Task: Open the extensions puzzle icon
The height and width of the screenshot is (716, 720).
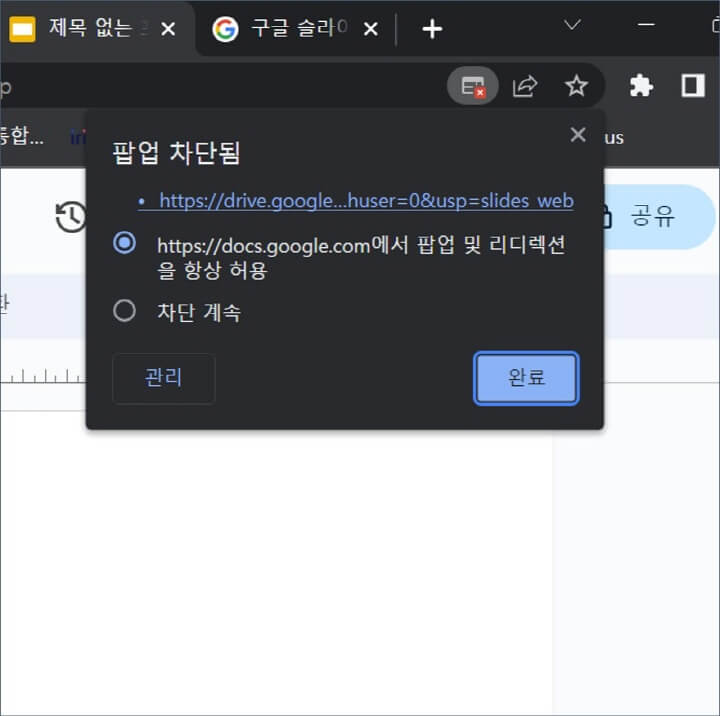Action: [641, 86]
